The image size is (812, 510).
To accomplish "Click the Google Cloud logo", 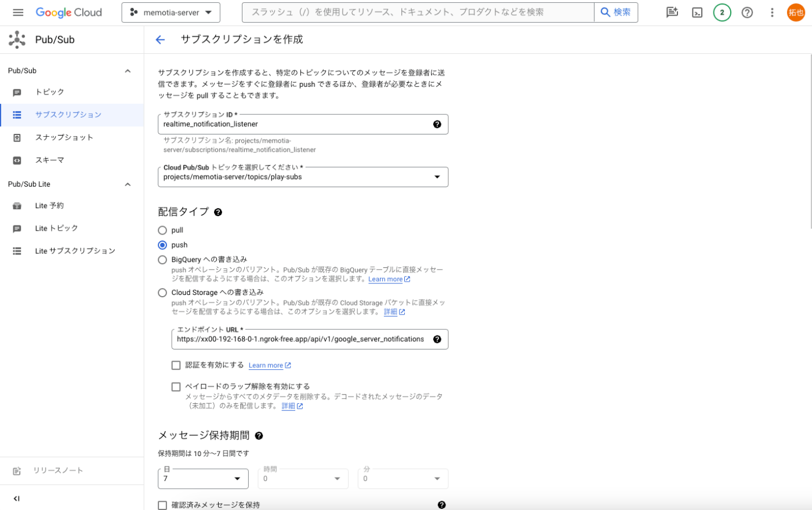I will point(68,12).
